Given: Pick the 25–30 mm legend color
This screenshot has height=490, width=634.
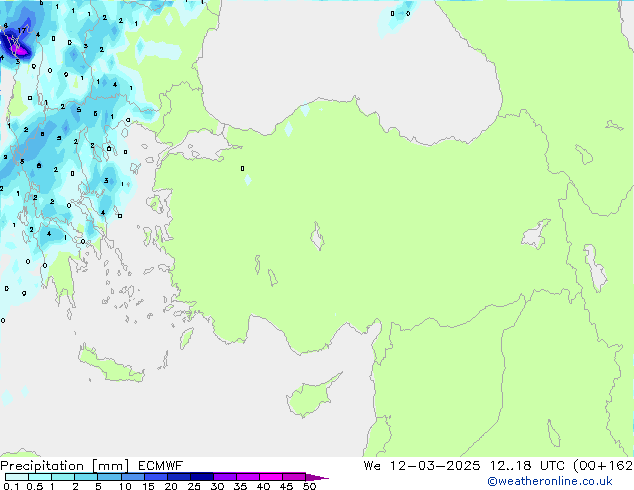Looking at the screenshot, I should 201,477.
